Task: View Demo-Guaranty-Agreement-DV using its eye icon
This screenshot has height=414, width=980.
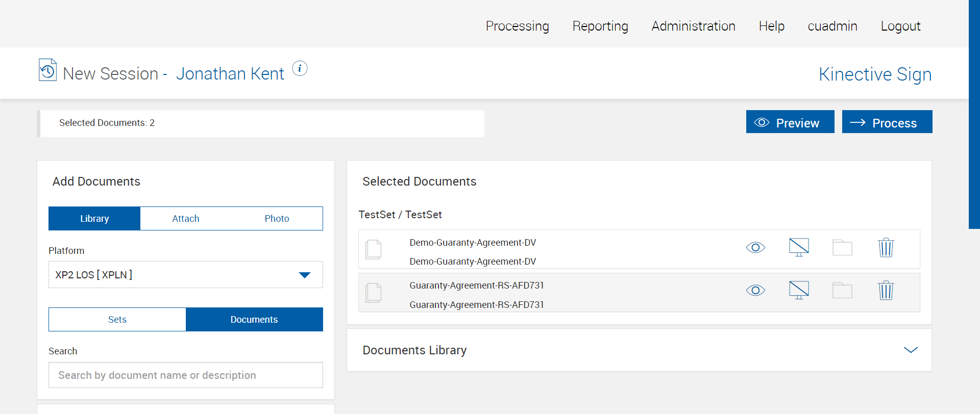Action: [755, 248]
